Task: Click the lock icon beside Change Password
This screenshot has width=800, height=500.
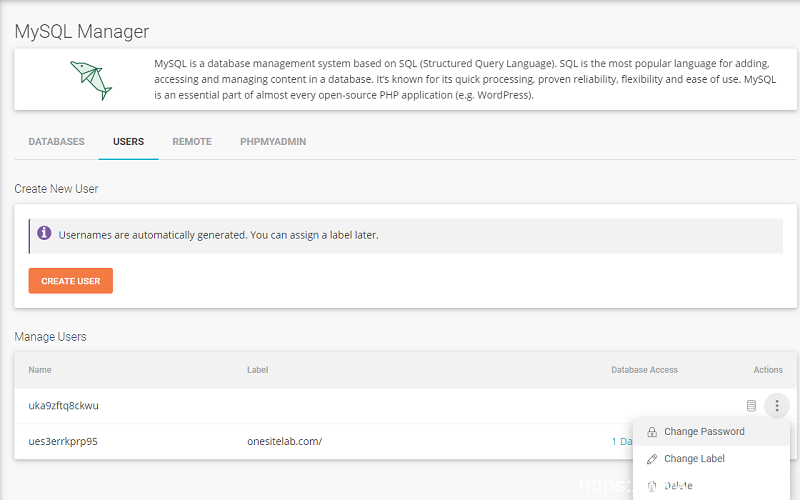Action: coord(652,432)
